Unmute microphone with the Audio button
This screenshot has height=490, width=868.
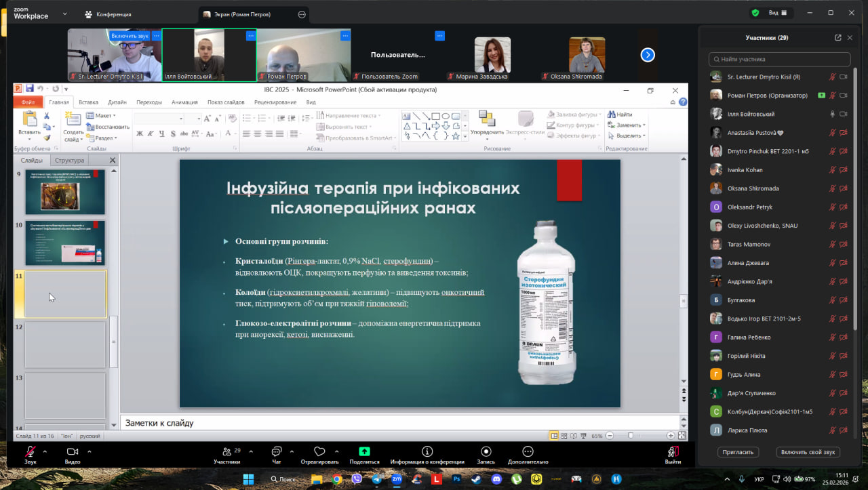pyautogui.click(x=30, y=451)
